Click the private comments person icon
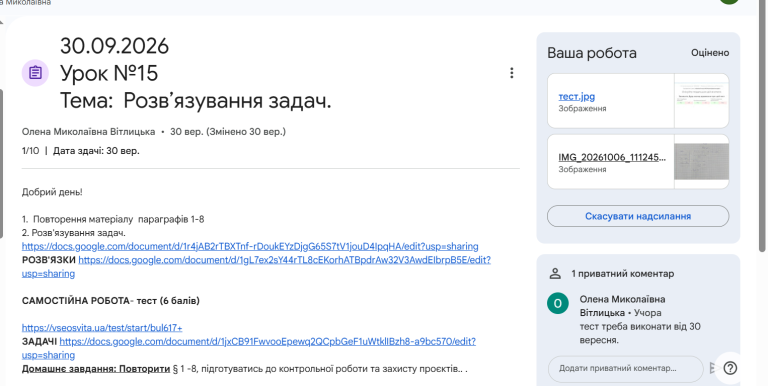 [554, 273]
